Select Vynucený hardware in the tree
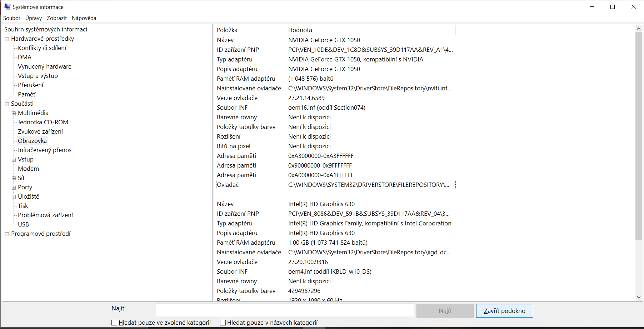The height and width of the screenshot is (329, 644). 45,66
